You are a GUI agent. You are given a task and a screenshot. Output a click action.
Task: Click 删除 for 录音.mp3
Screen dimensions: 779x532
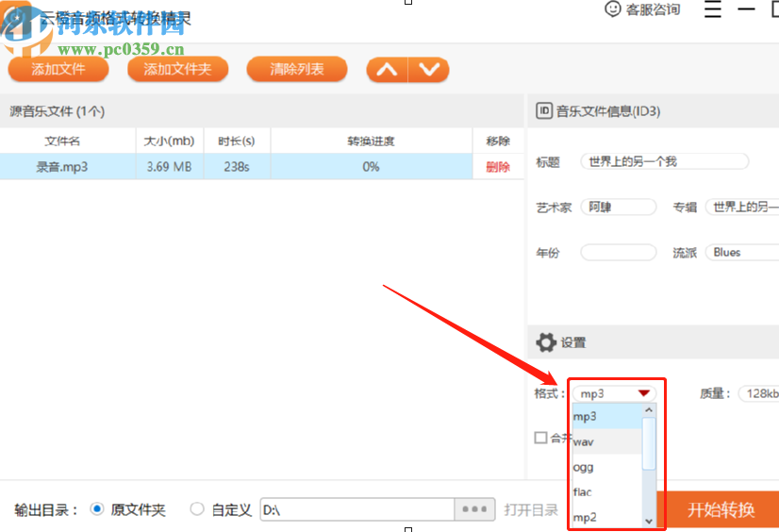[498, 167]
